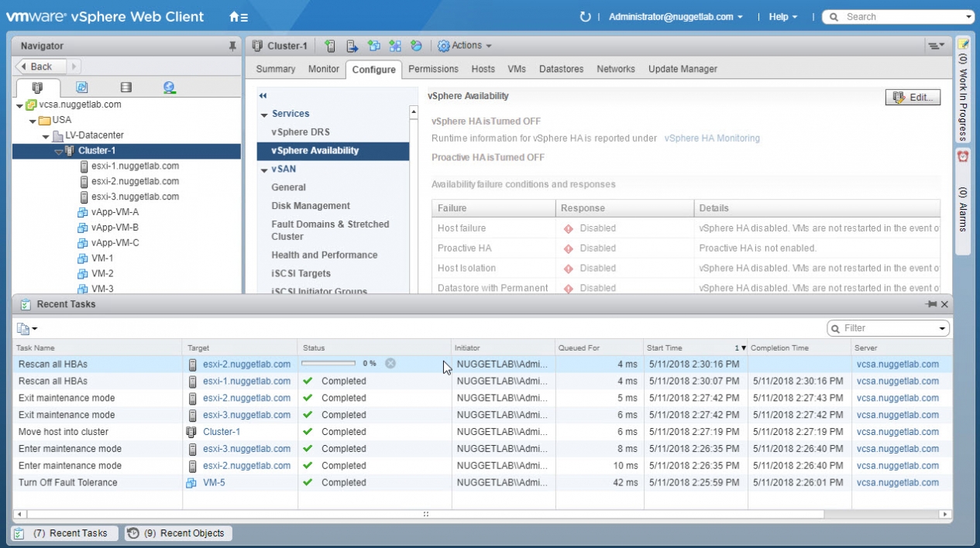Switch to VMs and Templates navigator view
The image size is (980, 548).
click(81, 87)
